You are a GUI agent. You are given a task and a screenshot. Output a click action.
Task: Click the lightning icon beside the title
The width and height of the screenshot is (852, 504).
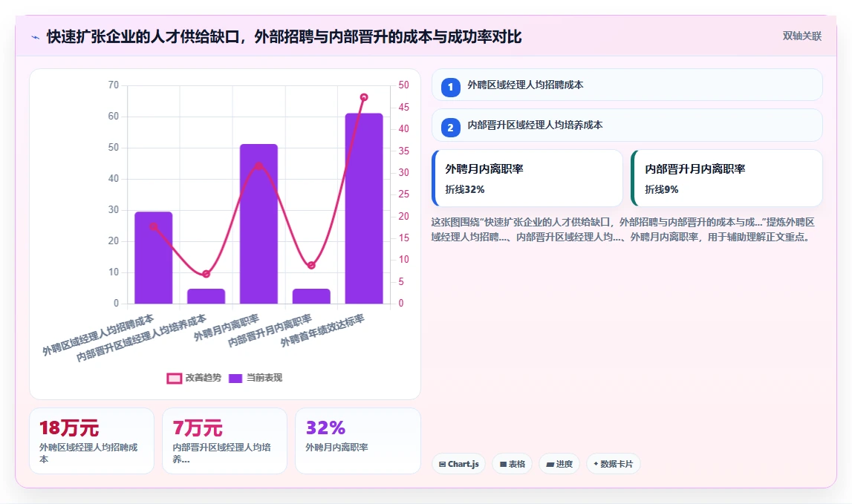tap(36, 37)
